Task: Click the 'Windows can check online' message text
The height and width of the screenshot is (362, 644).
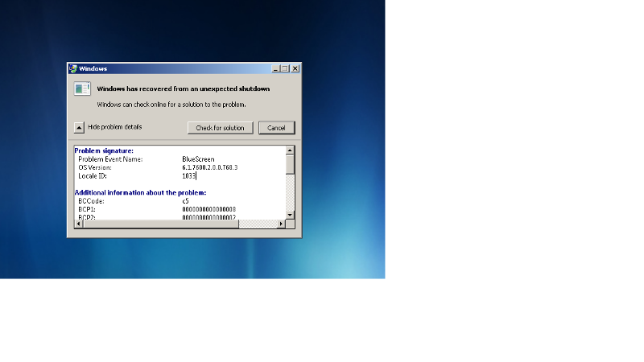Action: click(x=171, y=105)
